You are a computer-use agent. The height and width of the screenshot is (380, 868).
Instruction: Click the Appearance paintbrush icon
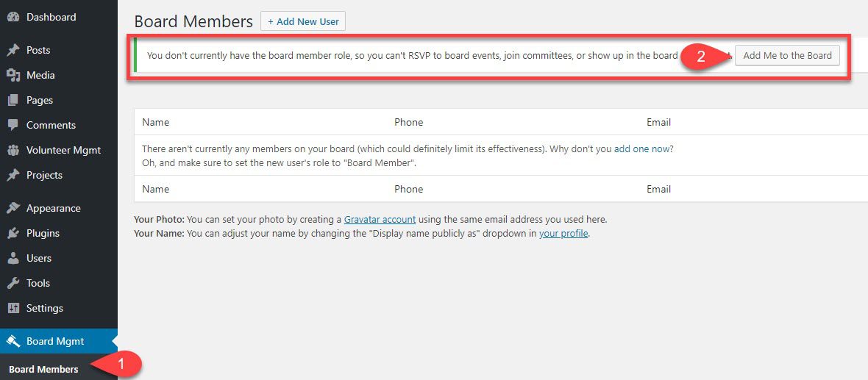click(13, 208)
